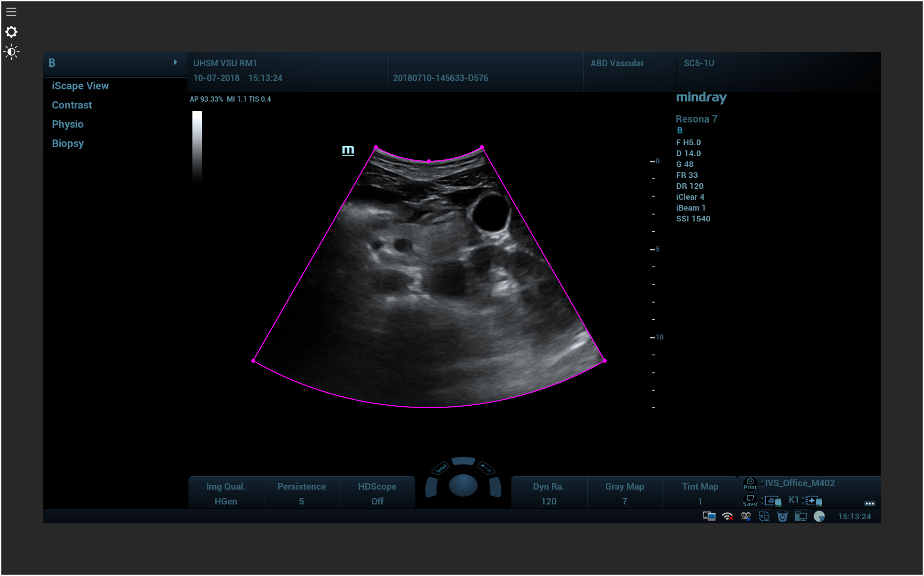Click the Wi-Fi disconnected status icon
The image size is (924, 576).
point(727,516)
